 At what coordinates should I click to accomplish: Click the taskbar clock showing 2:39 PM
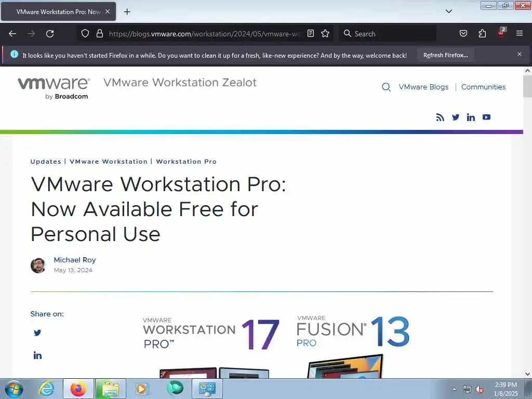[x=506, y=389]
